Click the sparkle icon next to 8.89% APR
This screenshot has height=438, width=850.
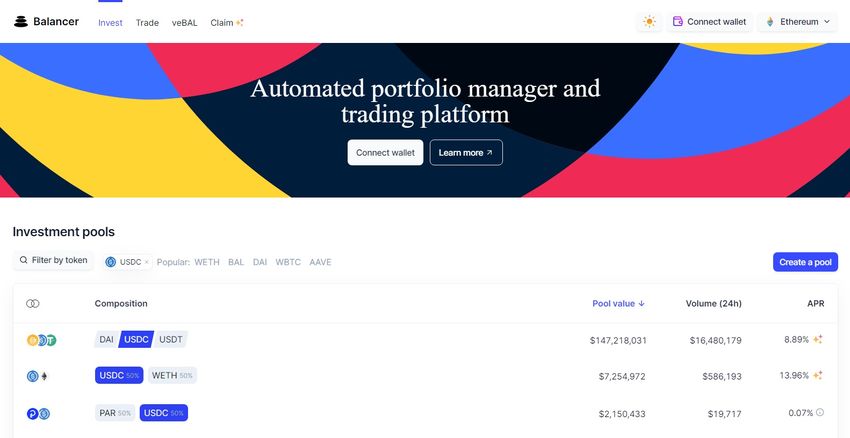coord(817,339)
